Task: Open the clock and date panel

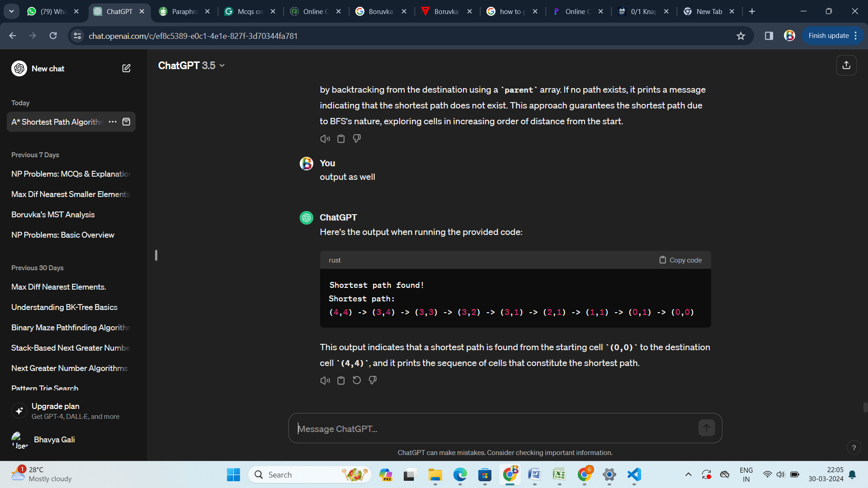Action: (826, 474)
